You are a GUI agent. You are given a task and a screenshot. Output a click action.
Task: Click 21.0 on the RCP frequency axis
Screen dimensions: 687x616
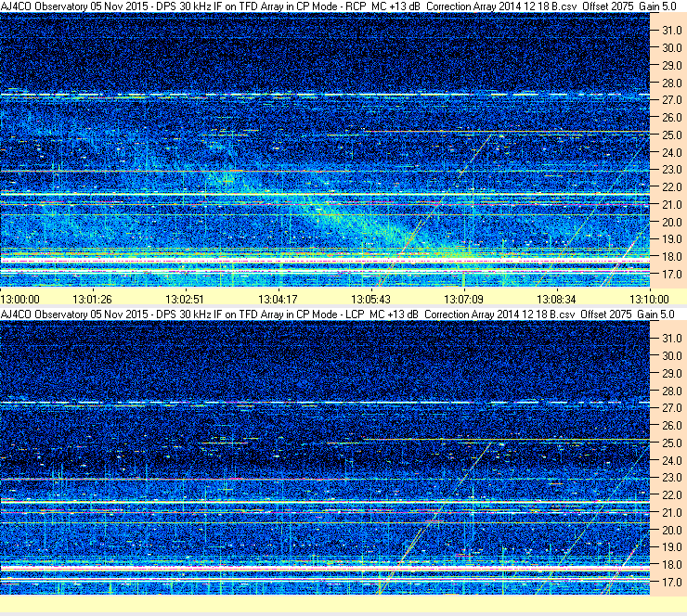click(x=671, y=204)
